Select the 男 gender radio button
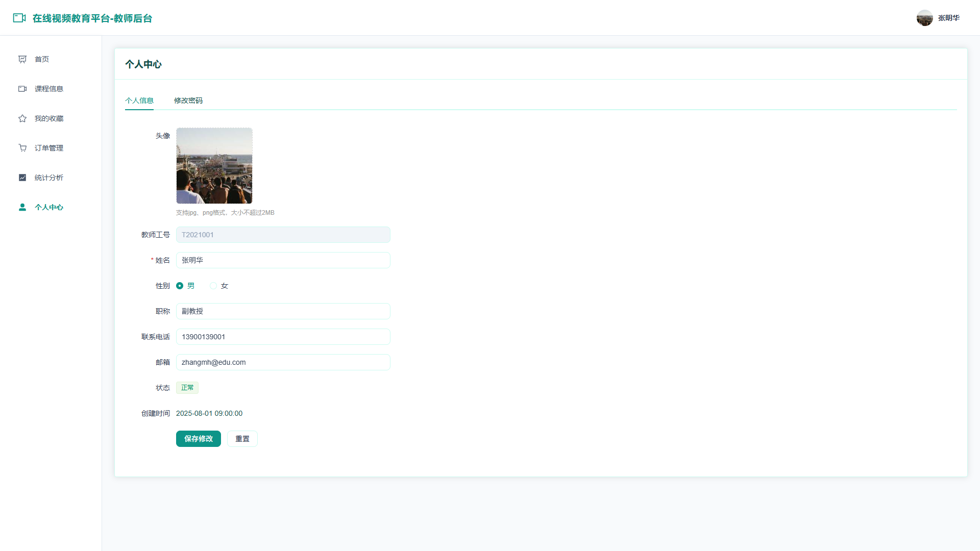The width and height of the screenshot is (980, 551). tap(180, 286)
